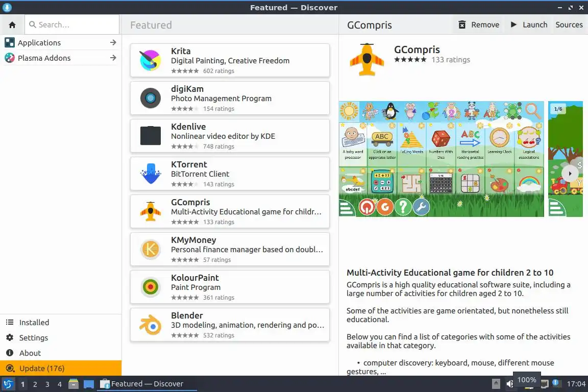Viewport: 588px width, 392px height.
Task: Click the Plasma Addons category icon
Action: tap(9, 58)
